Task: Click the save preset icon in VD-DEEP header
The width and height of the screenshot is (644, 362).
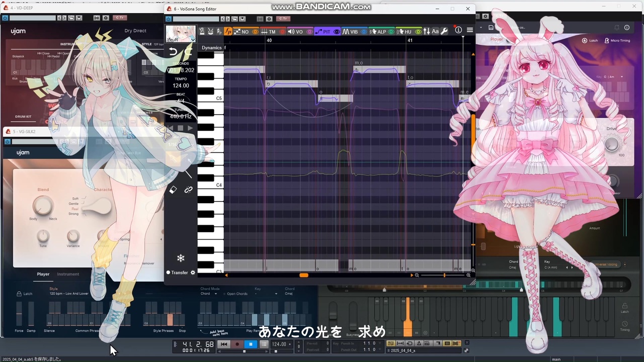Action: click(79, 18)
